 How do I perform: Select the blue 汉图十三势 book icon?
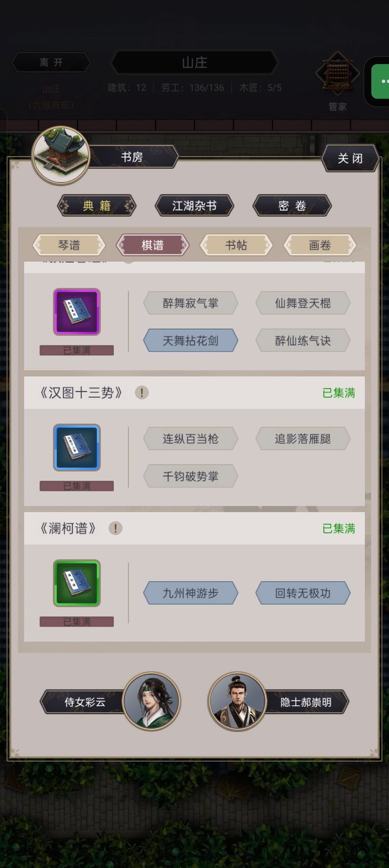point(77,447)
